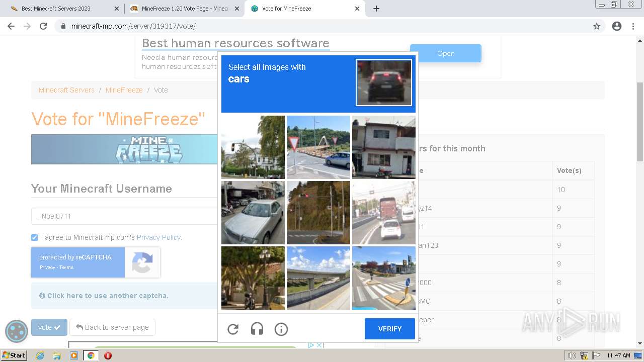Open MineFreeze breadcrumb link
The image size is (644, 362).
click(124, 90)
